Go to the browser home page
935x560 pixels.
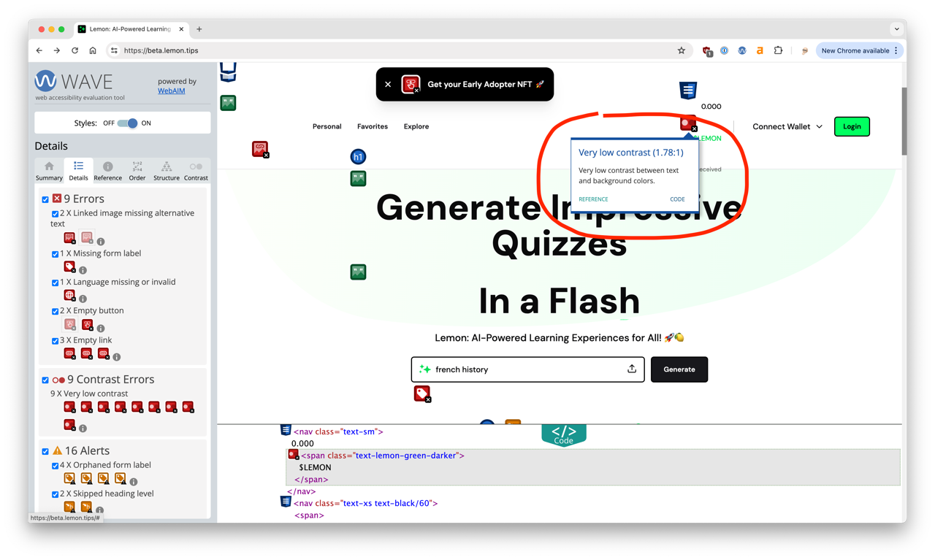(93, 50)
